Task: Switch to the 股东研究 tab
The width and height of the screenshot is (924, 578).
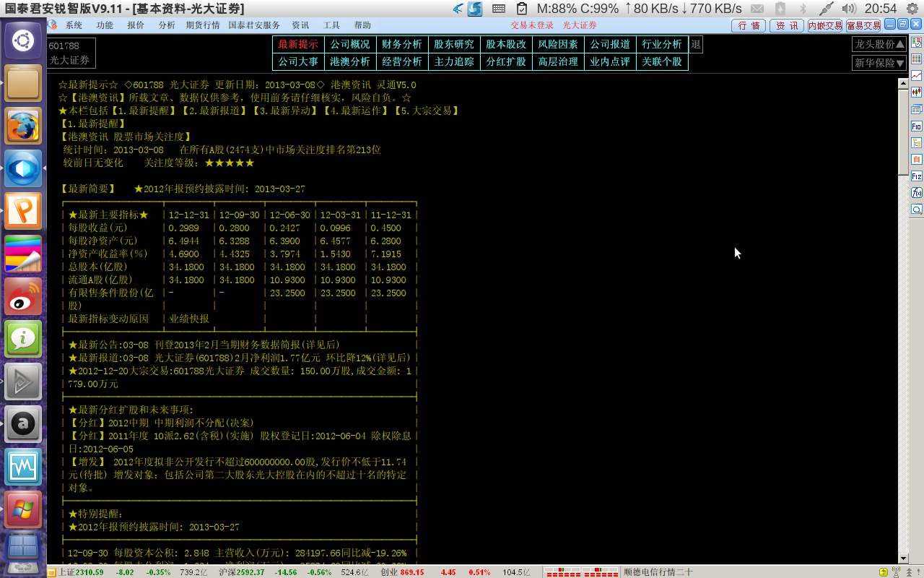Action: [454, 45]
